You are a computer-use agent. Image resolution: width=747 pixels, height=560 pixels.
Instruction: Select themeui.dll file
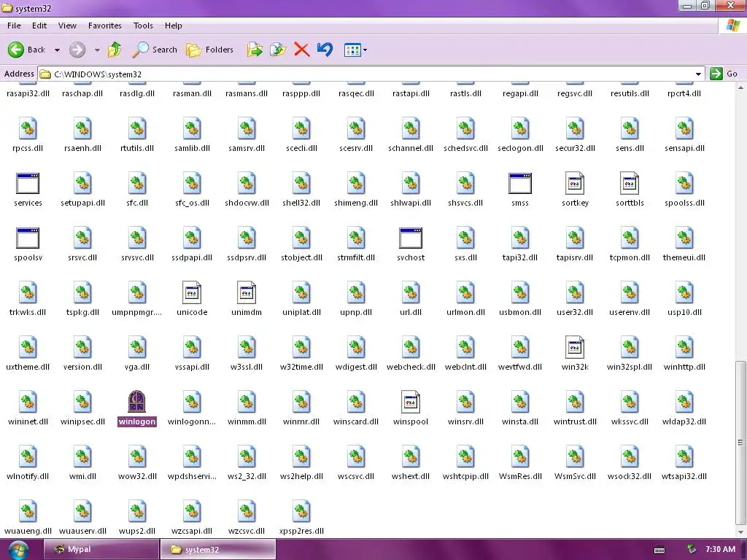pyautogui.click(x=684, y=245)
